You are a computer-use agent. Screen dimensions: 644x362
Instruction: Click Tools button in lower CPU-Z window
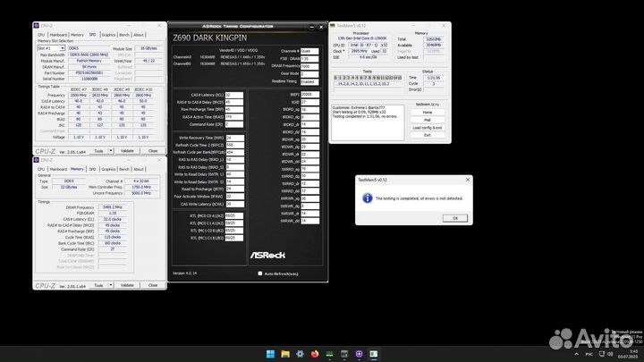coord(98,285)
